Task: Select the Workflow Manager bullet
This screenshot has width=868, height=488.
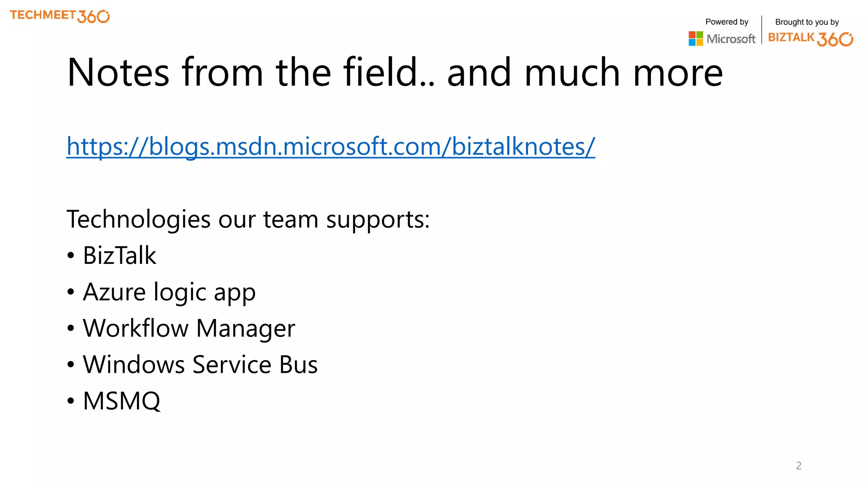Action: (181, 328)
